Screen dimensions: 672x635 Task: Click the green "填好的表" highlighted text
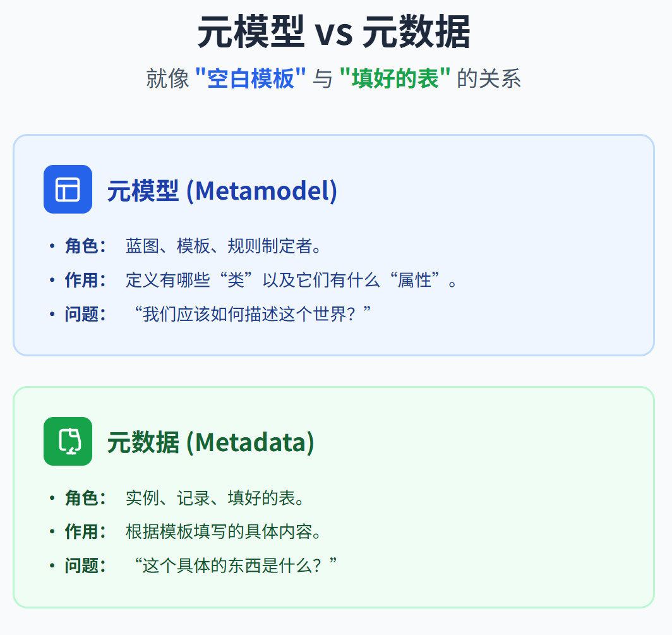[x=395, y=78]
